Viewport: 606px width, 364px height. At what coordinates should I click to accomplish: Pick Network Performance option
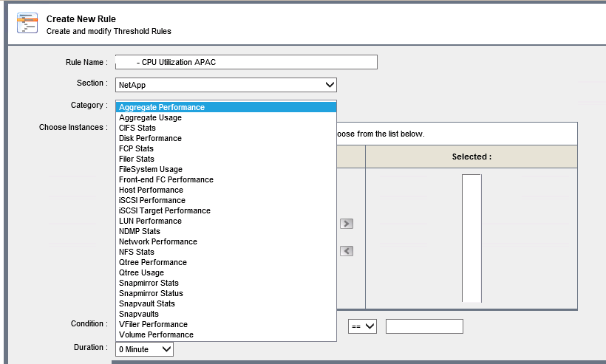tap(226, 241)
